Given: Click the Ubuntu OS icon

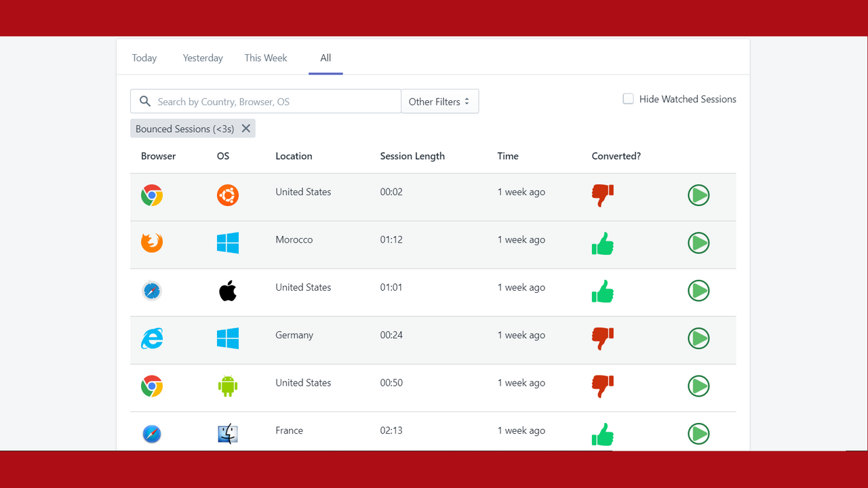Looking at the screenshot, I should coord(228,195).
